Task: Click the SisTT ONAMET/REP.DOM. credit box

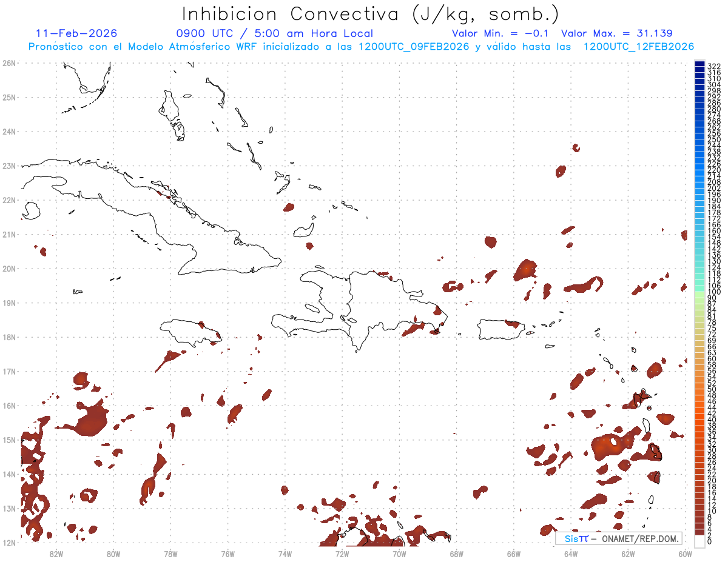Action: coord(619,538)
